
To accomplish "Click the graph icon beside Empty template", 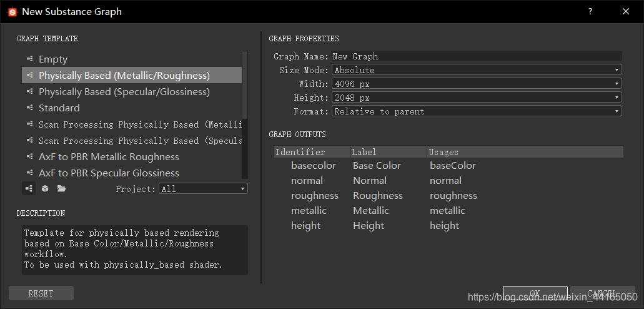I will (x=29, y=59).
